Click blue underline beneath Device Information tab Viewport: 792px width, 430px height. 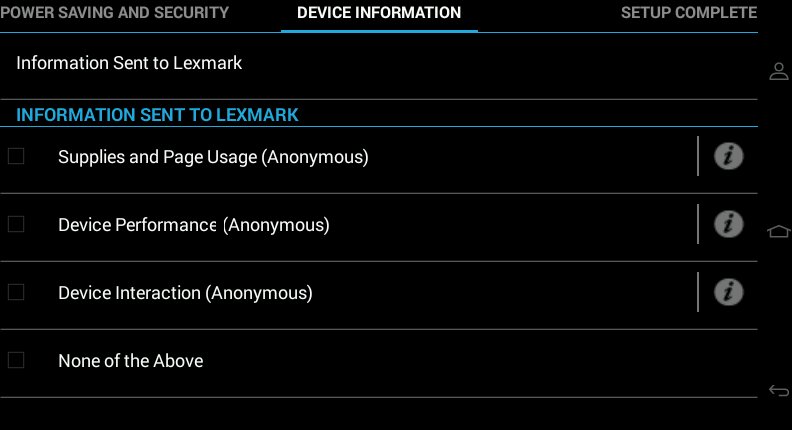379,31
